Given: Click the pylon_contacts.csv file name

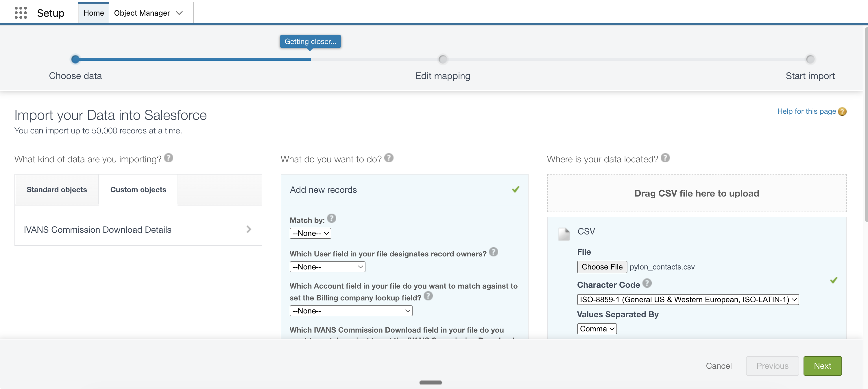Looking at the screenshot, I should pyautogui.click(x=662, y=267).
